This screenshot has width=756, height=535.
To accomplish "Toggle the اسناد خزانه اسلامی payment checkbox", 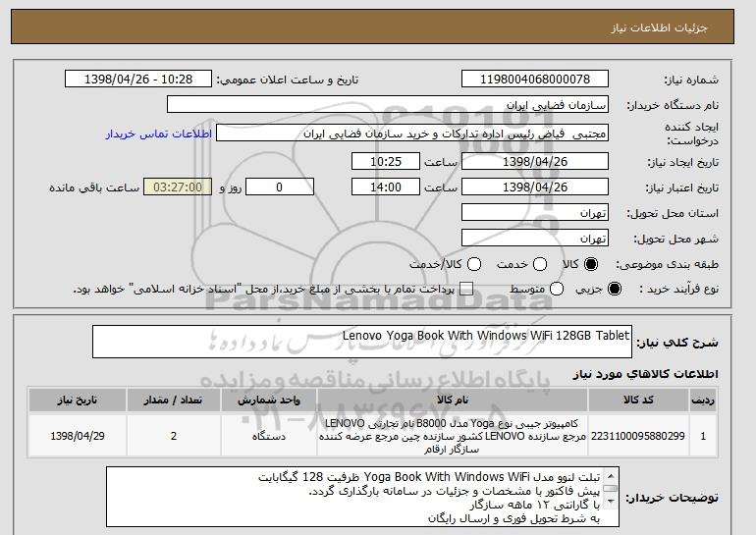I will (465, 290).
